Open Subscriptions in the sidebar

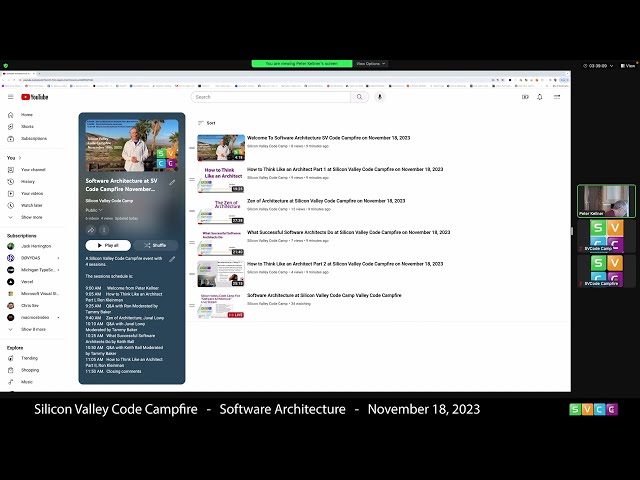click(33, 138)
